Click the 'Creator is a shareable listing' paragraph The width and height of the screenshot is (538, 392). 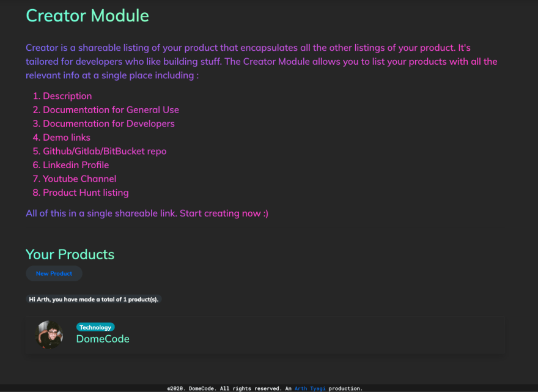262,61
